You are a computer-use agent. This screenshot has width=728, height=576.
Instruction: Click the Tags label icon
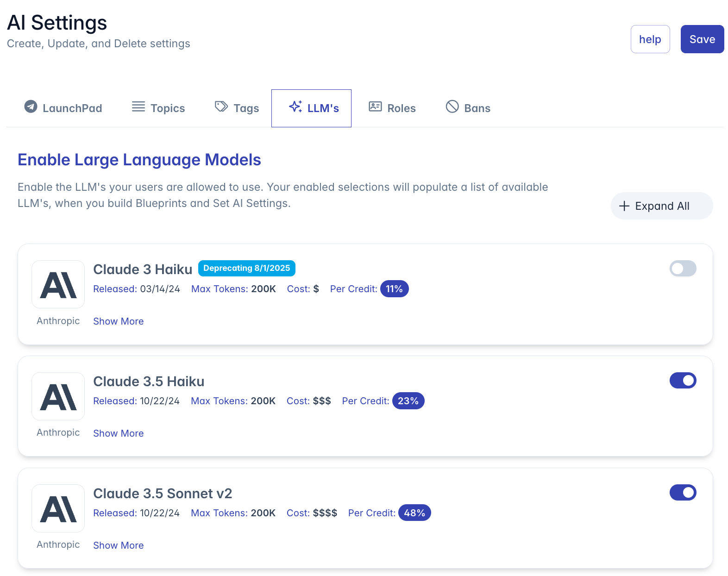point(221,106)
